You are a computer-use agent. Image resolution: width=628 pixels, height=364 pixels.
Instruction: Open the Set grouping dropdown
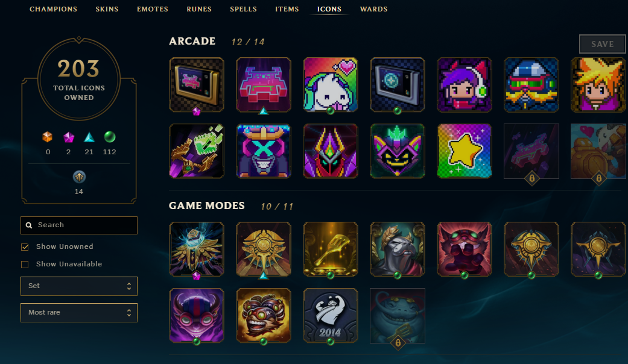79,286
